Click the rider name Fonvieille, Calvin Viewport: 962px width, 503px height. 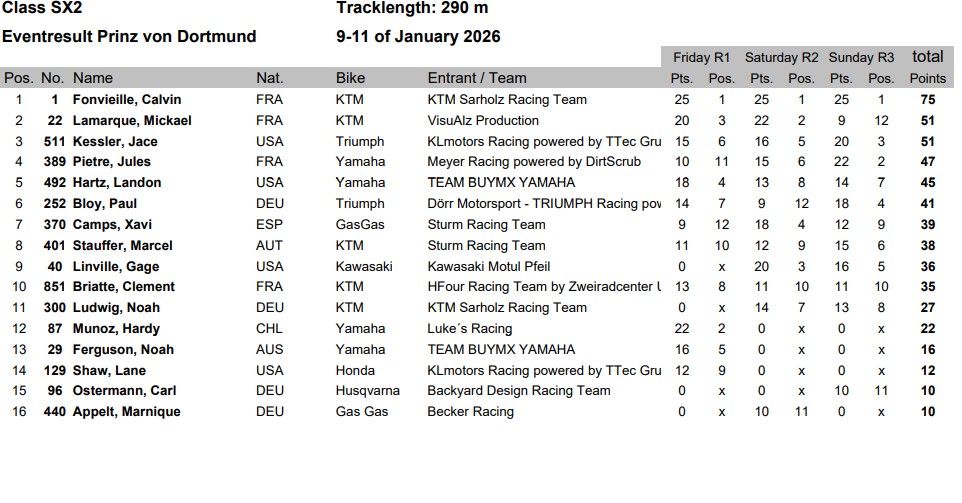(126, 100)
